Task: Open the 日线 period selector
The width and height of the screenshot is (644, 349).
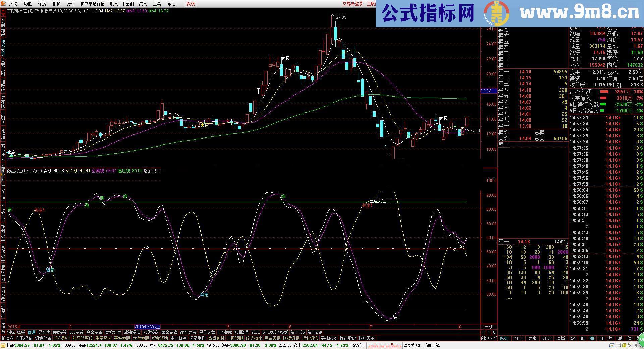Action: [489, 327]
